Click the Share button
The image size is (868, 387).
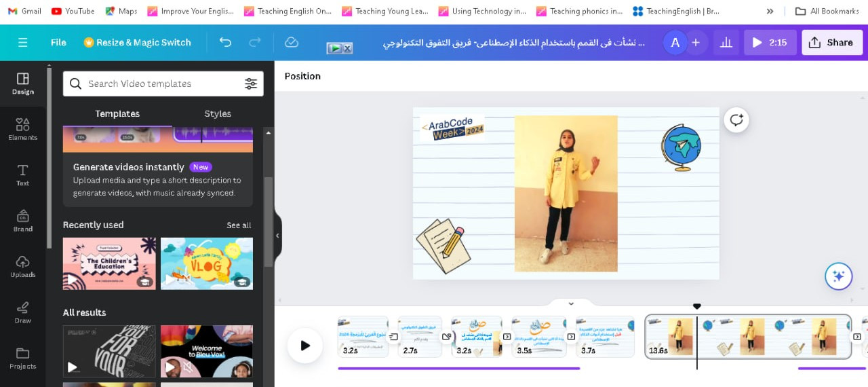(831, 42)
